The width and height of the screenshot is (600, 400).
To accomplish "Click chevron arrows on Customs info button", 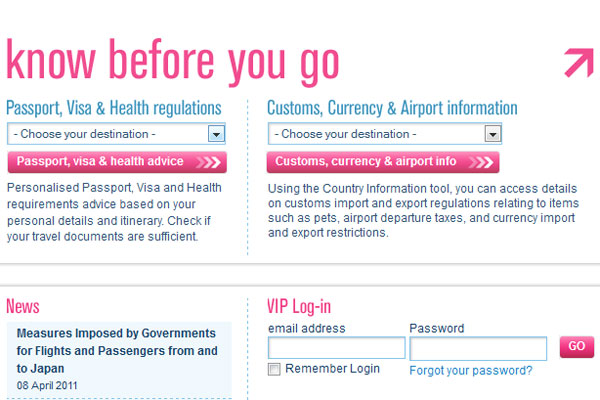I will point(481,162).
